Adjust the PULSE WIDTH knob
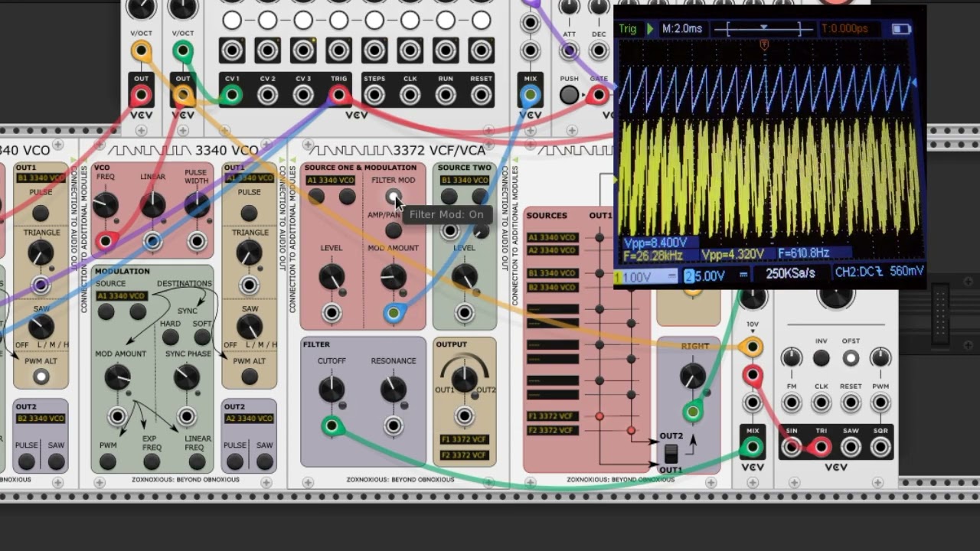The image size is (980, 551). 197,204
